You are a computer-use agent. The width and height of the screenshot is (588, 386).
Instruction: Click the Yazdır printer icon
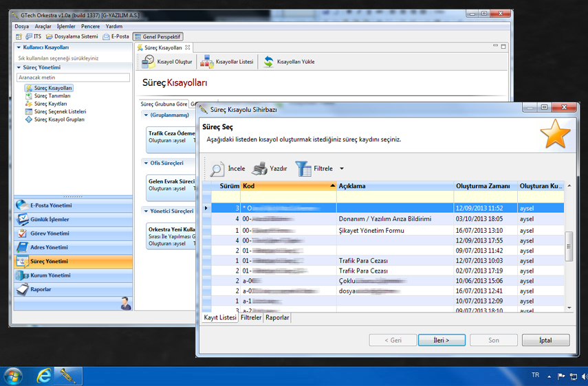[x=259, y=168]
